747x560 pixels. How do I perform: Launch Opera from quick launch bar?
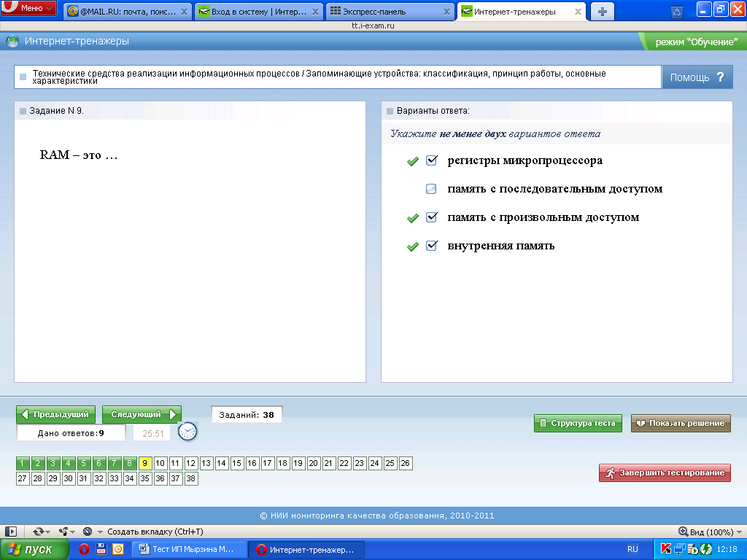tap(85, 550)
